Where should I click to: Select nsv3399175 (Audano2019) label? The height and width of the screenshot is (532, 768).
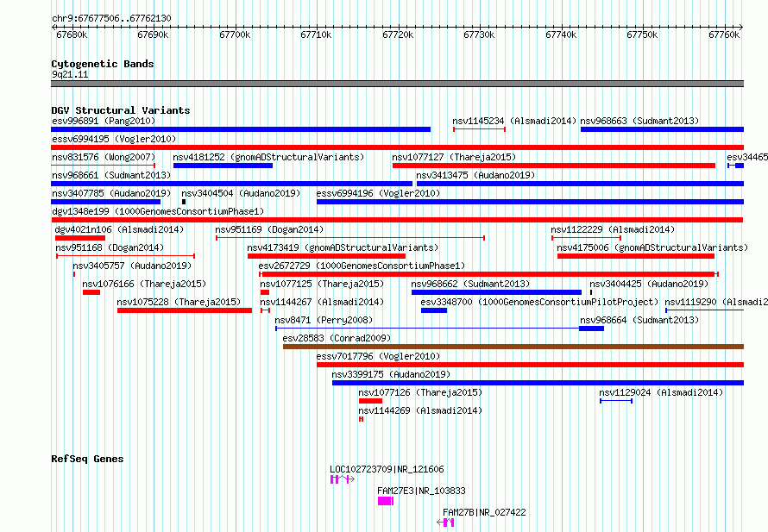[x=391, y=374]
